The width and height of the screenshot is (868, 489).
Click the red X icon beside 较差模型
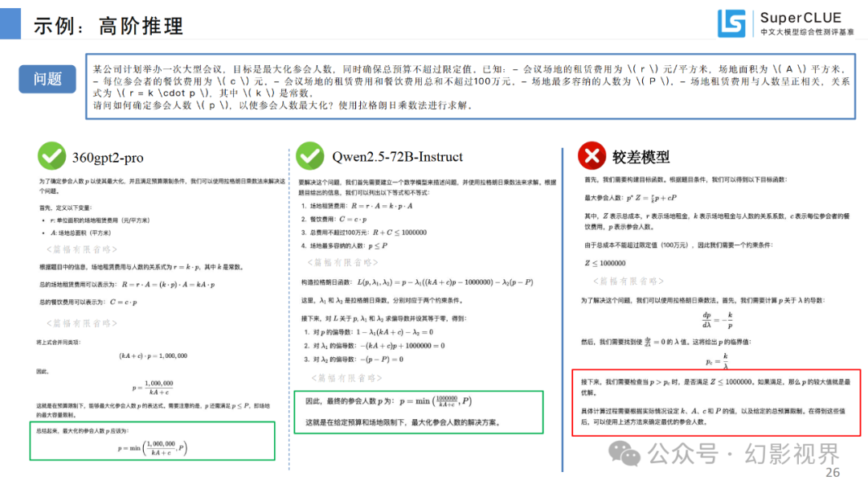click(x=592, y=155)
